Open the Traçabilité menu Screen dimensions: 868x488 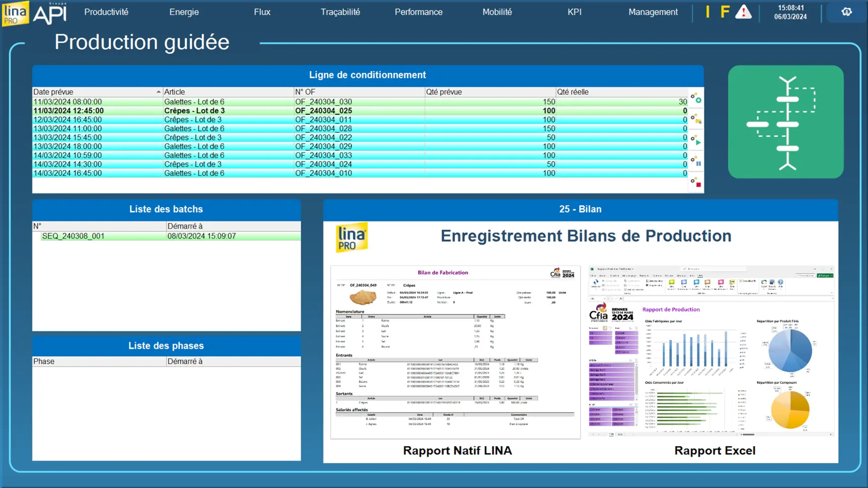340,12
